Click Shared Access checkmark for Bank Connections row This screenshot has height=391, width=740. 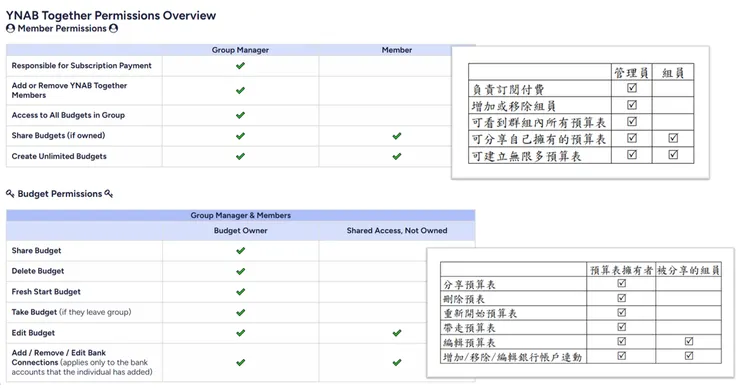(x=397, y=363)
